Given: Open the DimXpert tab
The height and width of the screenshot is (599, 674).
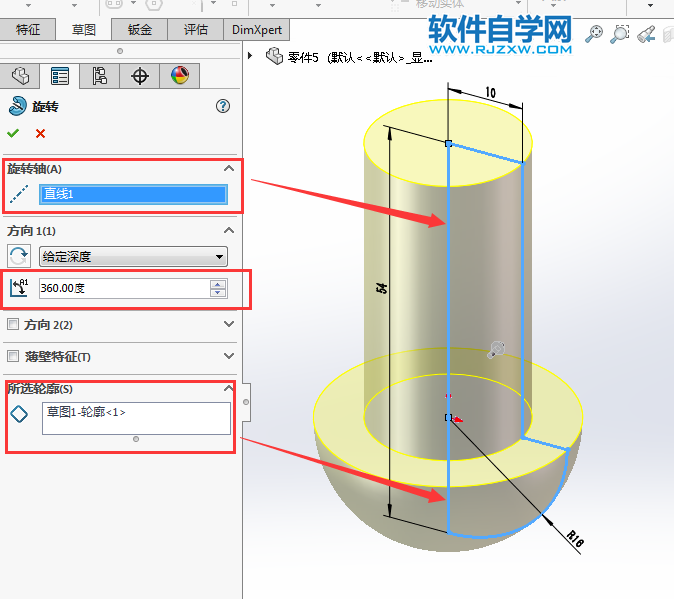Looking at the screenshot, I should (x=257, y=29).
